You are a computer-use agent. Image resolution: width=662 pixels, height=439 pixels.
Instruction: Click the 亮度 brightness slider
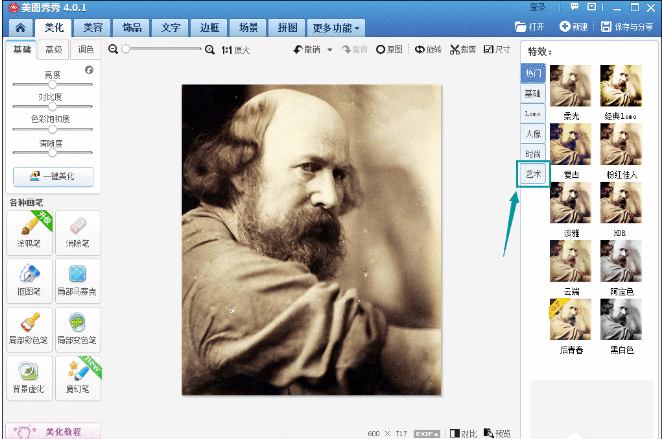click(52, 85)
